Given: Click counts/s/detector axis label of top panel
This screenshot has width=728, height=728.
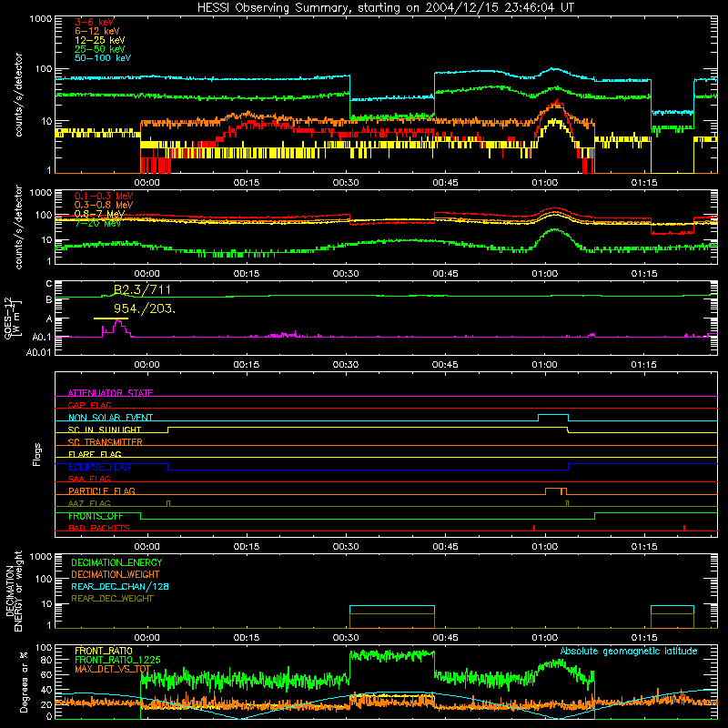Looking at the screenshot, I should pyautogui.click(x=18, y=95).
